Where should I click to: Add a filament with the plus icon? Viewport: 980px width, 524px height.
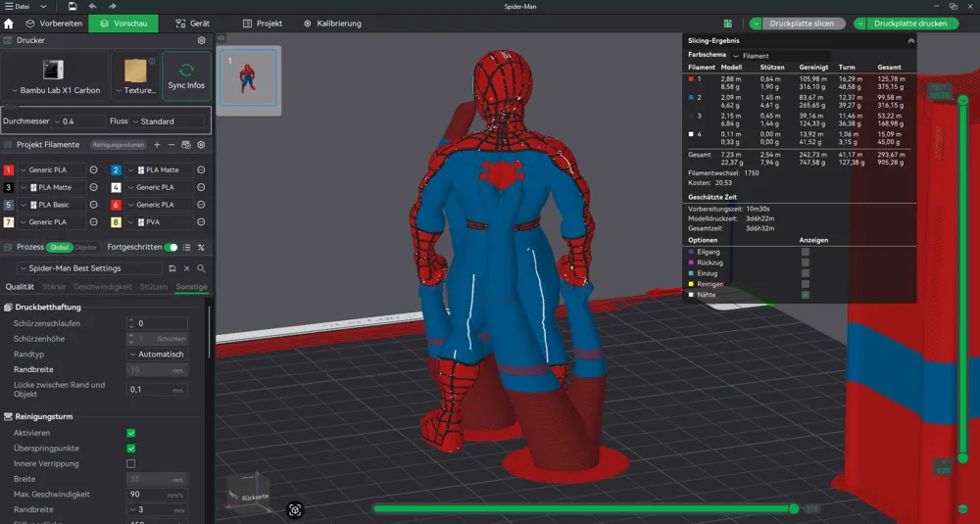(x=157, y=145)
